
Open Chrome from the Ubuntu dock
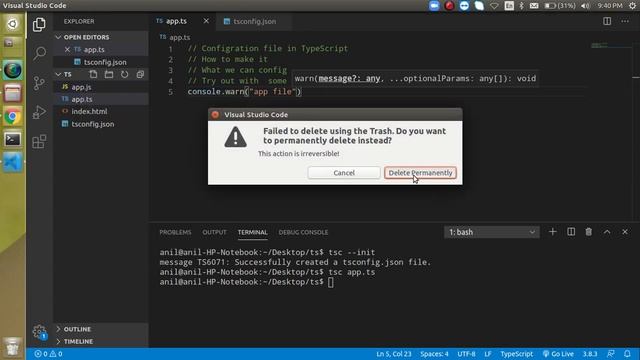click(x=13, y=117)
